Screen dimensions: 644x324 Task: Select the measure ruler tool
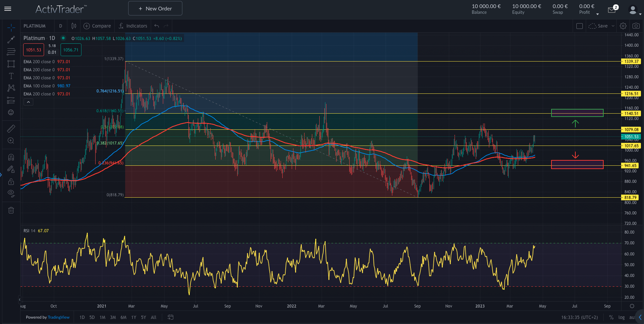11,128
